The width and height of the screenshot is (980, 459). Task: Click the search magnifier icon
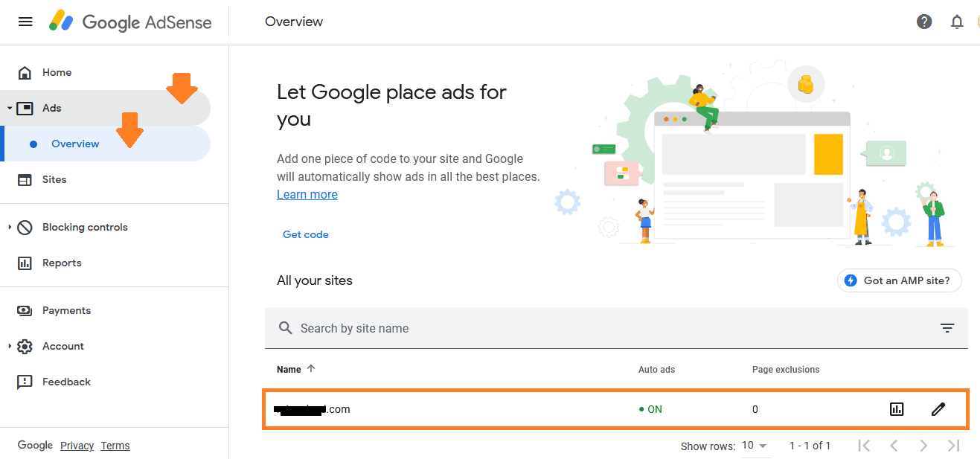click(x=285, y=328)
